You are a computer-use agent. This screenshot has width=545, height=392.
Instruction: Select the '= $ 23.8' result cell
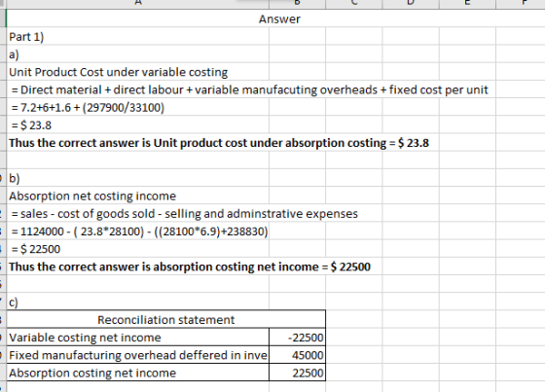tap(137, 125)
